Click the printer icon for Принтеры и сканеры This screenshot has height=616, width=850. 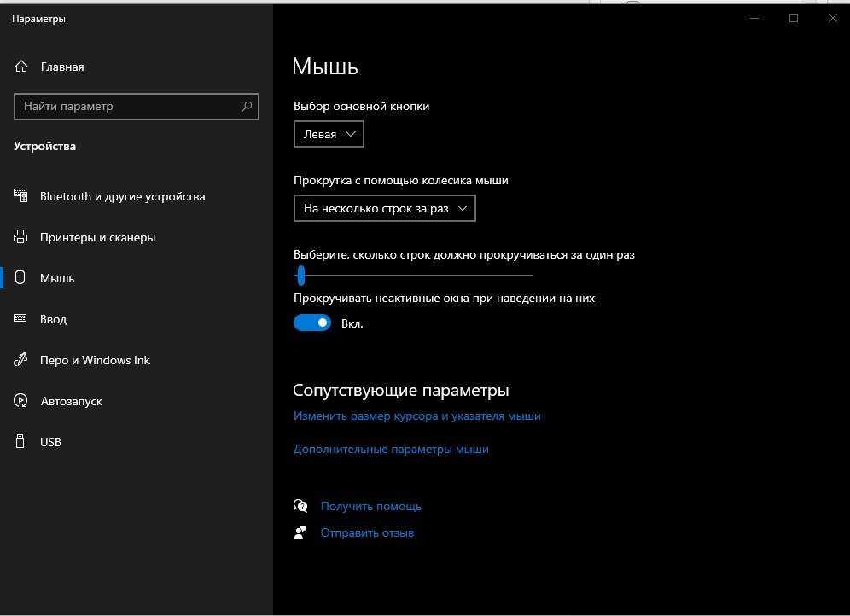21,237
